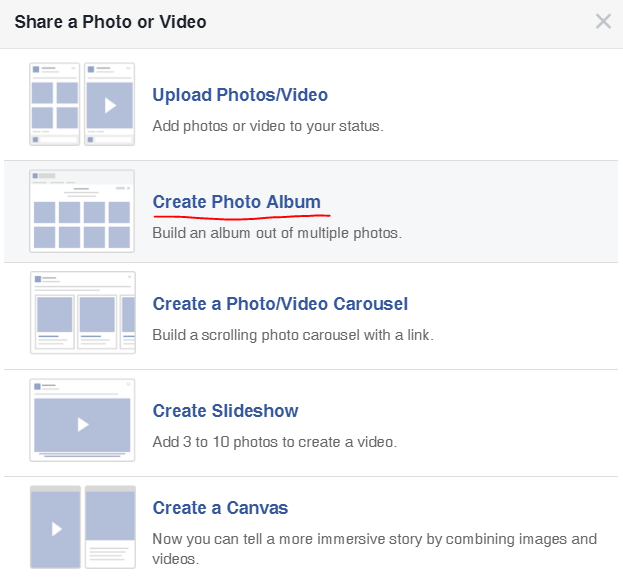
Task: Click 'Add 3 to 10 photos' description
Action: [274, 442]
